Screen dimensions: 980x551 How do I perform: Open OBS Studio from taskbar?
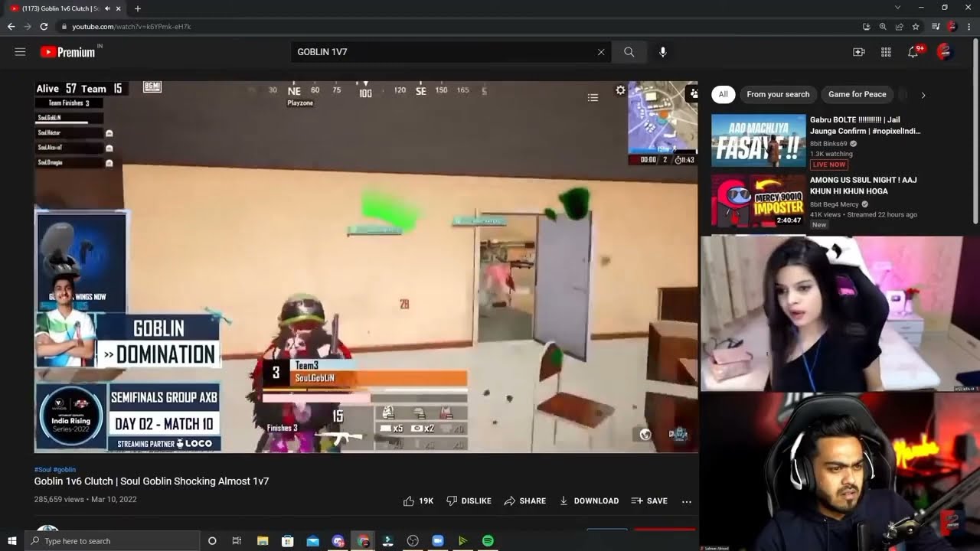coord(413,541)
